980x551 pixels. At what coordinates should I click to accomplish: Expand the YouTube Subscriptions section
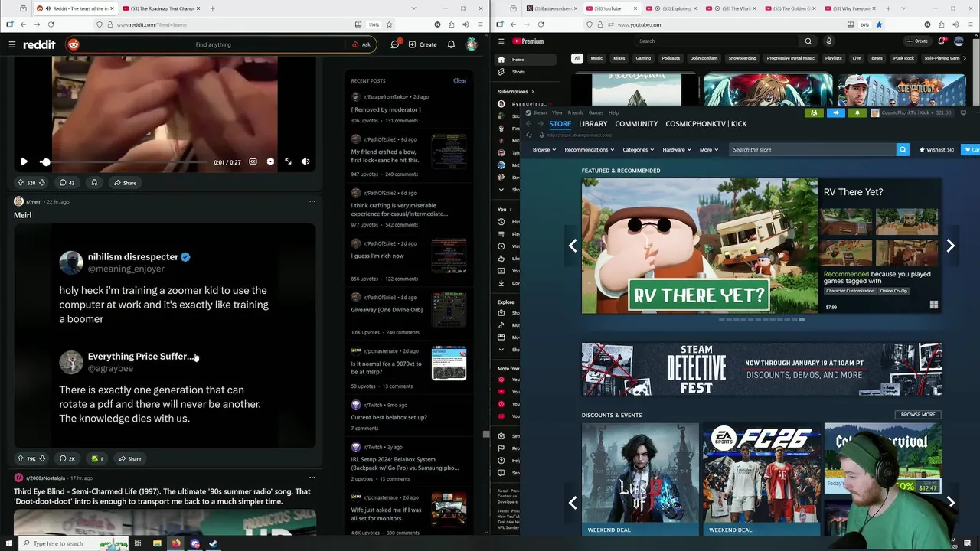click(516, 92)
